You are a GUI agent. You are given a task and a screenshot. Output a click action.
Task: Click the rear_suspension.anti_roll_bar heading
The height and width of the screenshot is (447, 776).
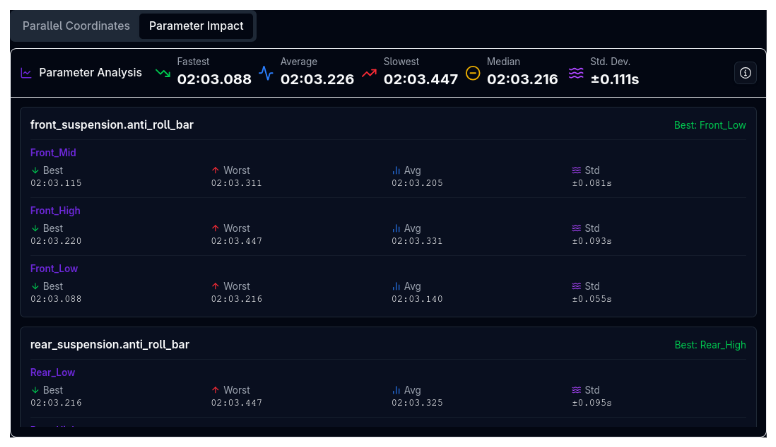click(x=110, y=344)
